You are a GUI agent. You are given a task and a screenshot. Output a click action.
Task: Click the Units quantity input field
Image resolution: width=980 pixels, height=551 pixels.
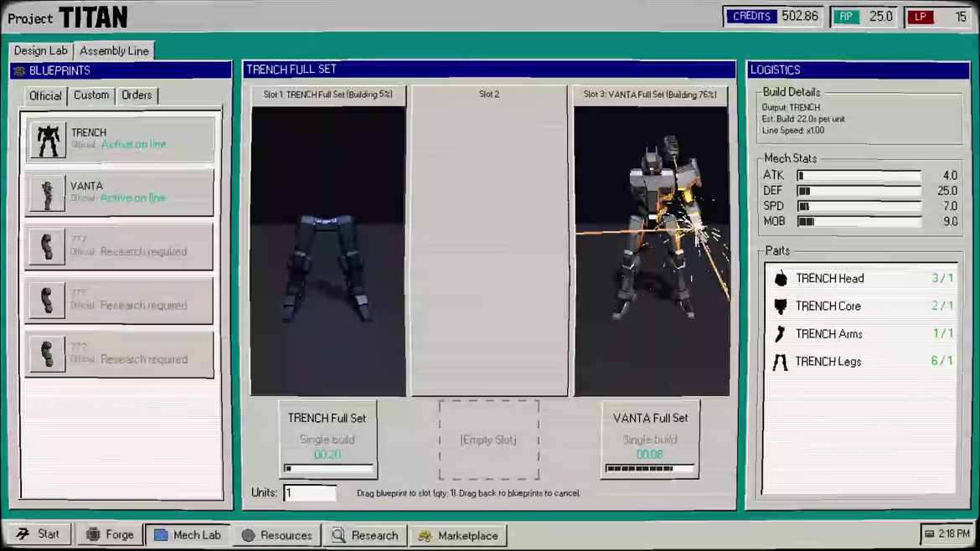coord(309,493)
